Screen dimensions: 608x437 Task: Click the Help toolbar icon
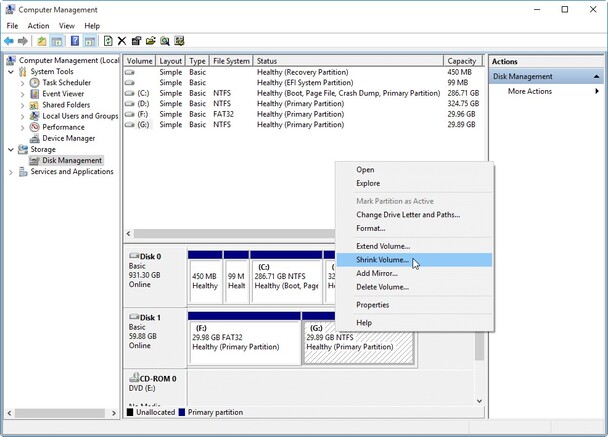(x=74, y=41)
